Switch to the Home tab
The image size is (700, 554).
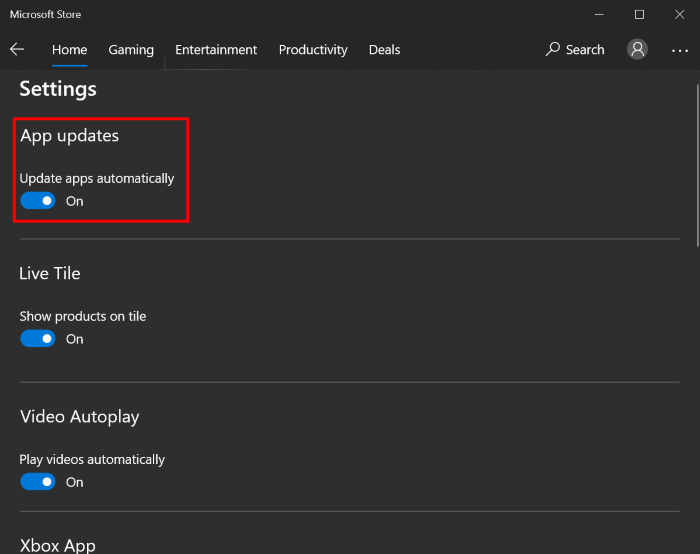tap(69, 49)
